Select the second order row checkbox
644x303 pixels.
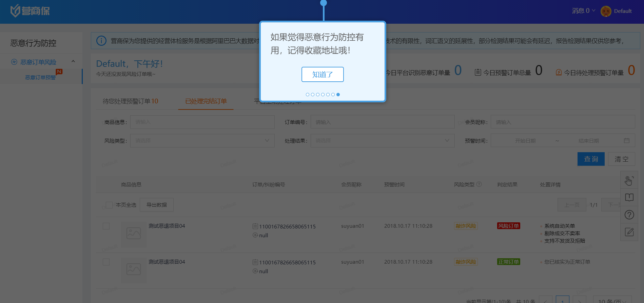pyautogui.click(x=106, y=262)
